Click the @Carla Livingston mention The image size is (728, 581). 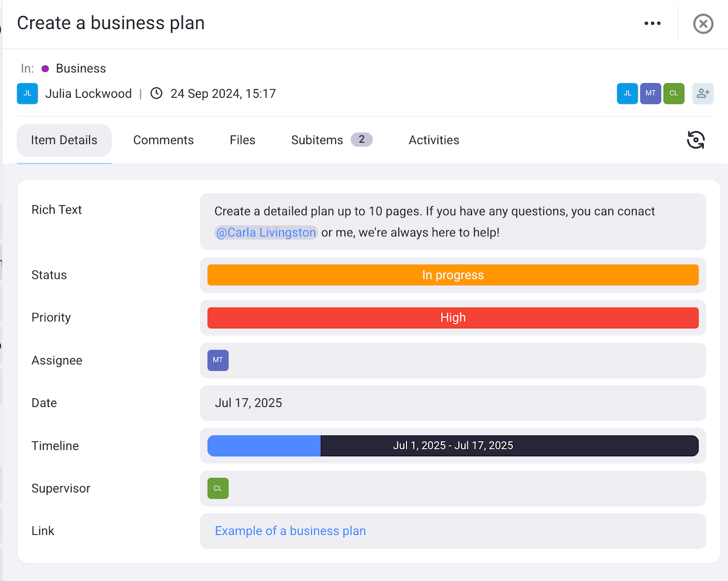[266, 233]
